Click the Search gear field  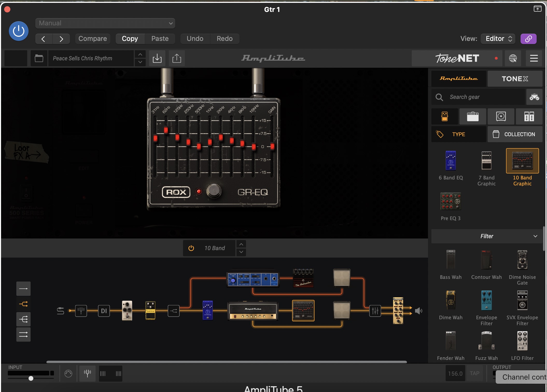(x=478, y=97)
